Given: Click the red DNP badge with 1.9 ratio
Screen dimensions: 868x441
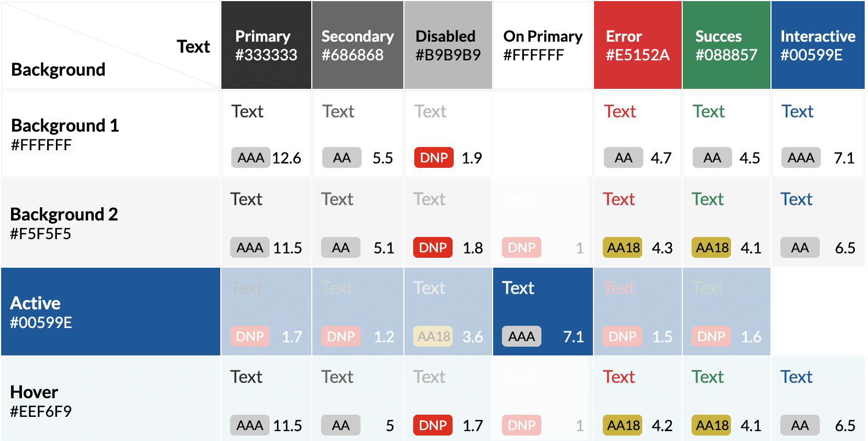Looking at the screenshot, I should click(x=434, y=158).
